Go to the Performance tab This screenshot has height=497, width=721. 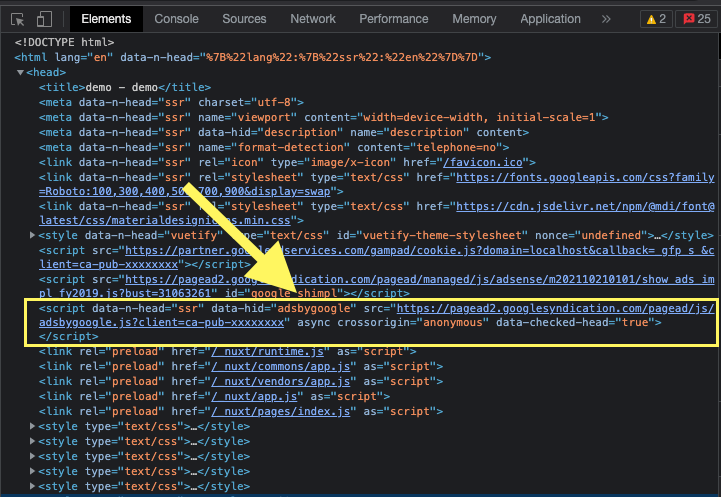(394, 19)
